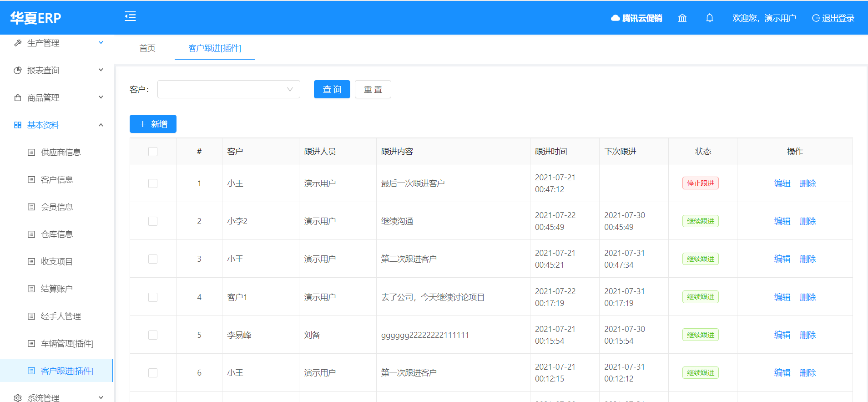Image resolution: width=868 pixels, height=402 pixels.
Task: Check row 3 checkbox 第二次跟进客户
Action: [x=153, y=259]
